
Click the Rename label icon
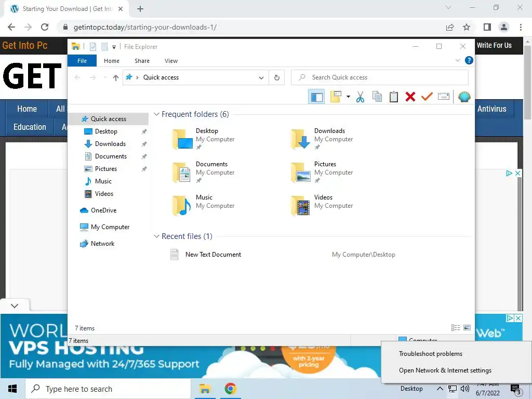444,97
